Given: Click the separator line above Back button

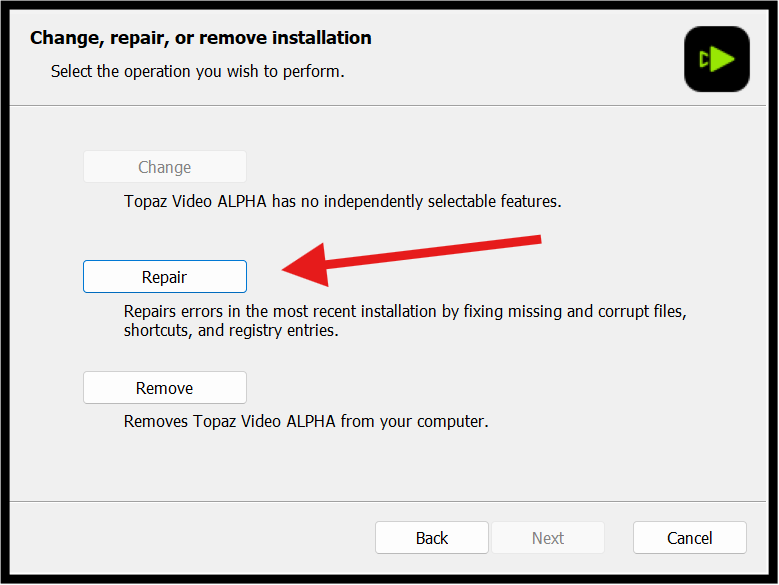Looking at the screenshot, I should (389, 501).
